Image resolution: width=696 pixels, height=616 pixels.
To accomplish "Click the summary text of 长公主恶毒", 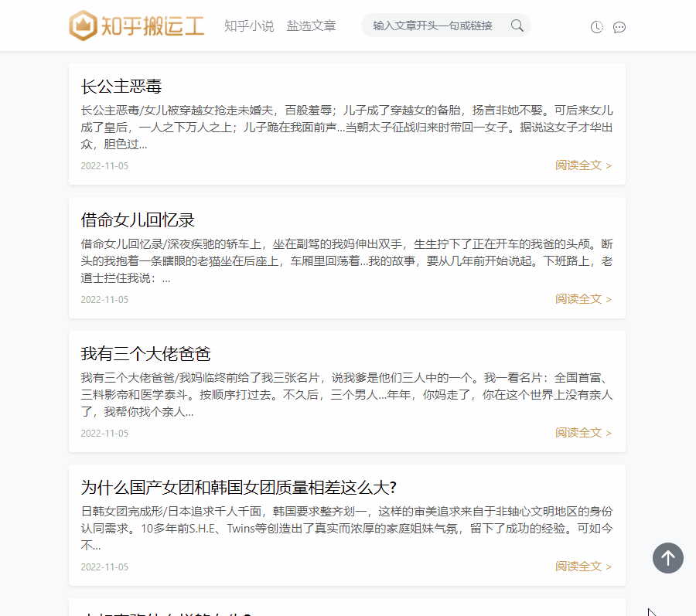I will (x=346, y=128).
